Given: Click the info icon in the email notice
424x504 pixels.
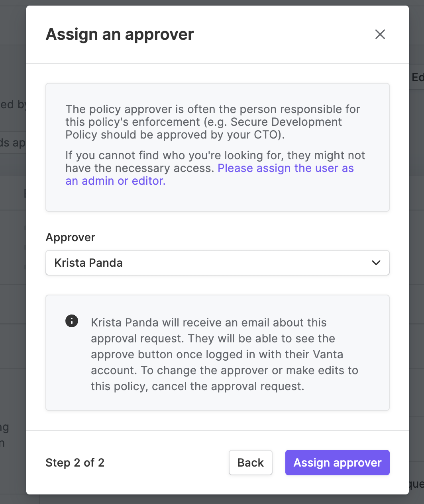Looking at the screenshot, I should point(72,321).
